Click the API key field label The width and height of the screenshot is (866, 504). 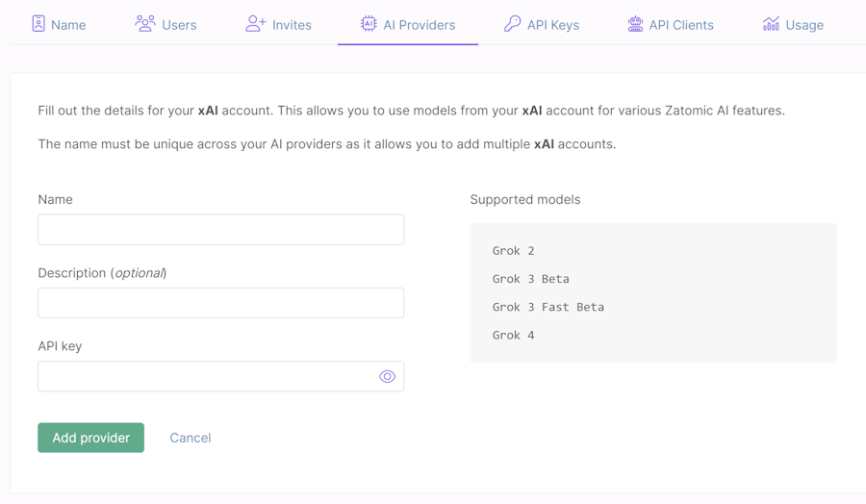(x=60, y=346)
